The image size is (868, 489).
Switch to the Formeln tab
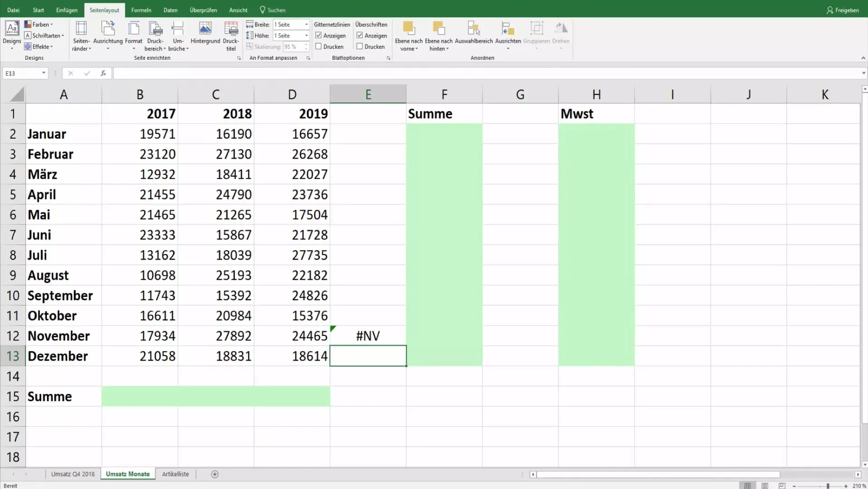tap(141, 10)
